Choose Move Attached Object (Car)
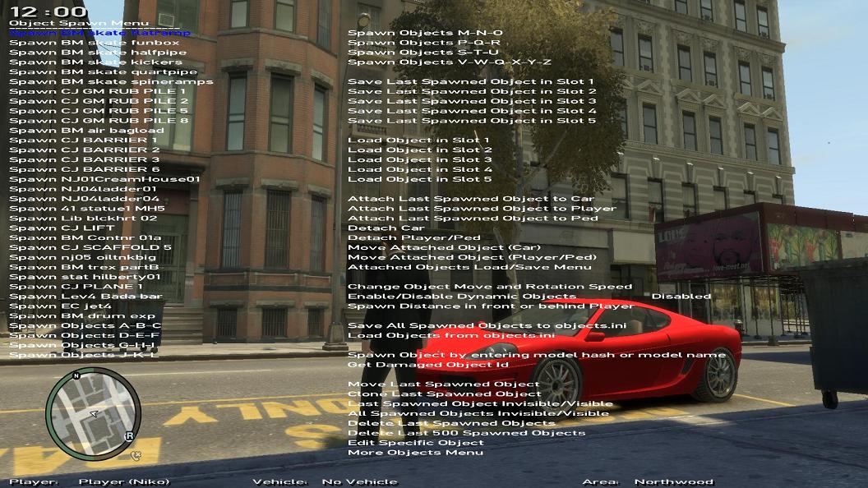This screenshot has width=868, height=488. click(444, 248)
